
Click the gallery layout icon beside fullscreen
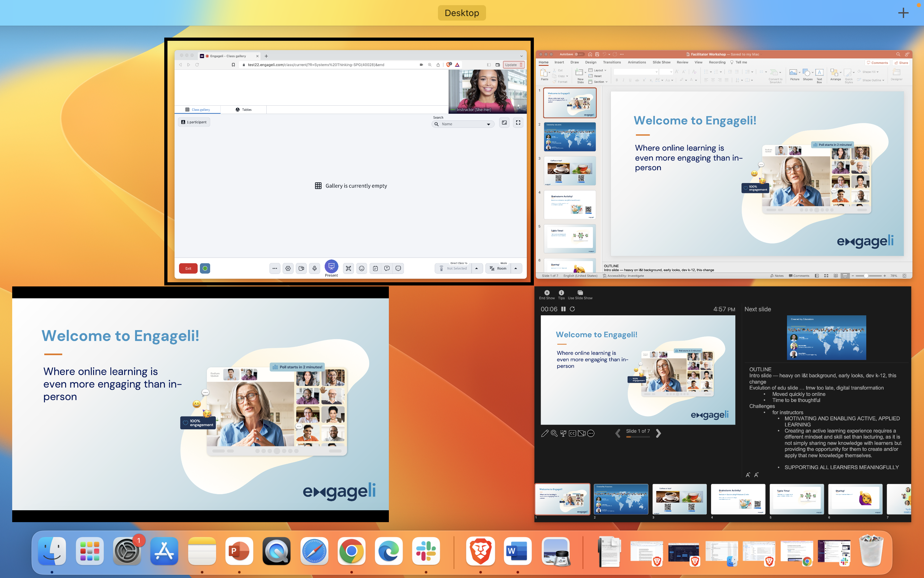tap(504, 122)
